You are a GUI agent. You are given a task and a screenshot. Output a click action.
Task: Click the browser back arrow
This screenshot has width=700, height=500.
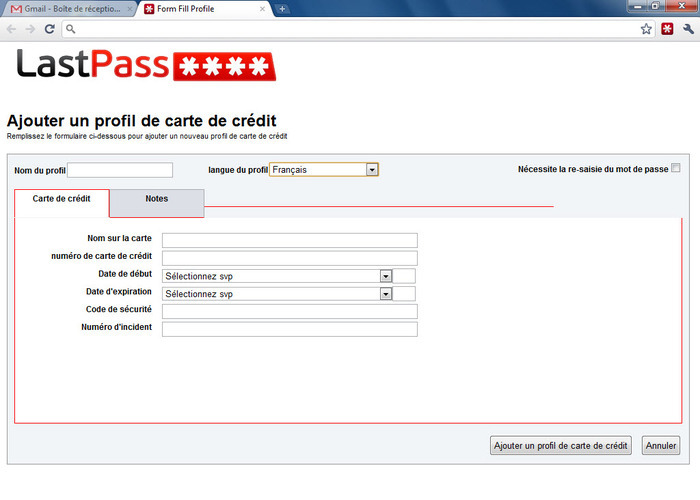(x=11, y=29)
